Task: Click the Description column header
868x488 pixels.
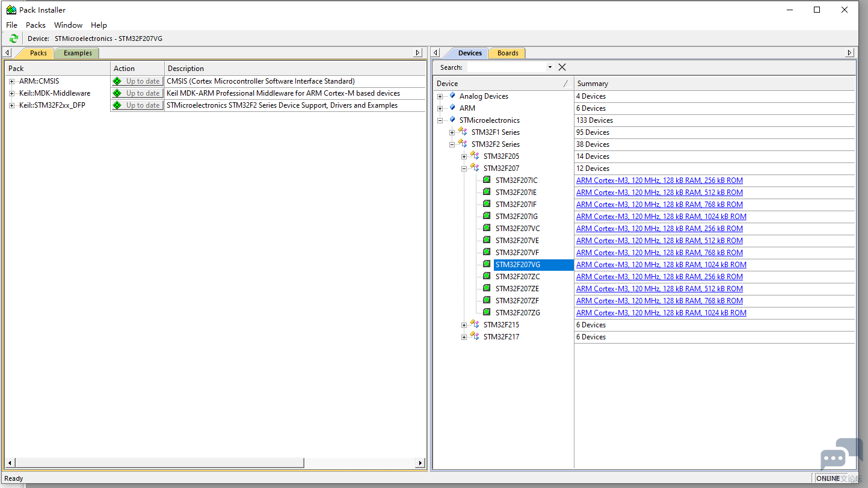Action: click(295, 69)
